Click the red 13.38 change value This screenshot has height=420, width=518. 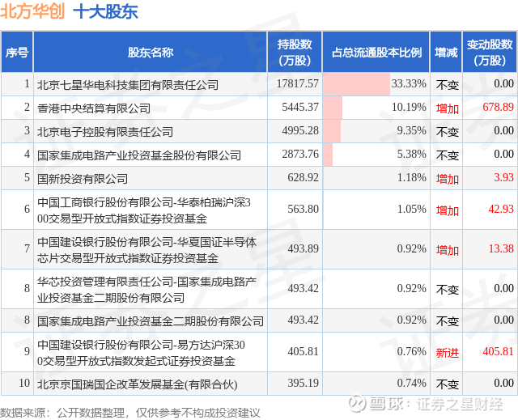[x=501, y=248]
